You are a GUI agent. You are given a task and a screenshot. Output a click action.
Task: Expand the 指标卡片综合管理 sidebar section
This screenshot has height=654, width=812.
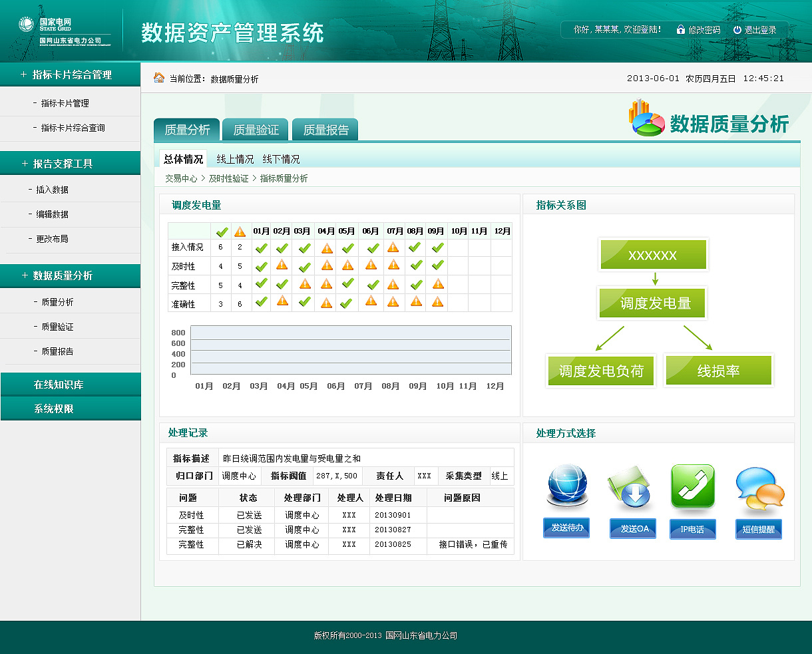[x=71, y=75]
